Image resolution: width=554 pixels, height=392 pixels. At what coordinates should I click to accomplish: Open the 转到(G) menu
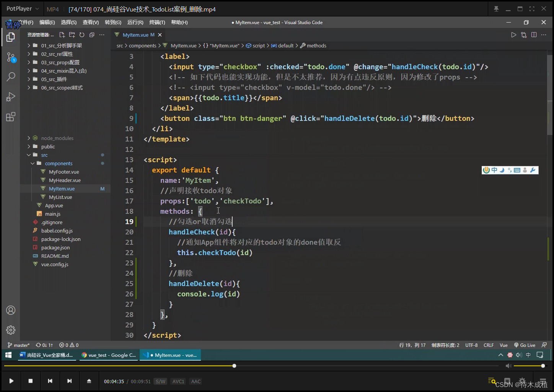coord(113,23)
